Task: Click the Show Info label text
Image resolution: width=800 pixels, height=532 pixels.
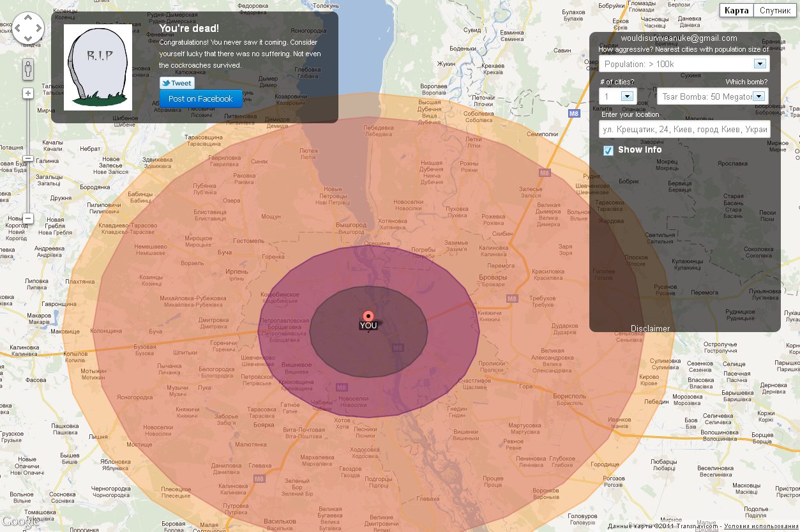Action: click(x=640, y=150)
